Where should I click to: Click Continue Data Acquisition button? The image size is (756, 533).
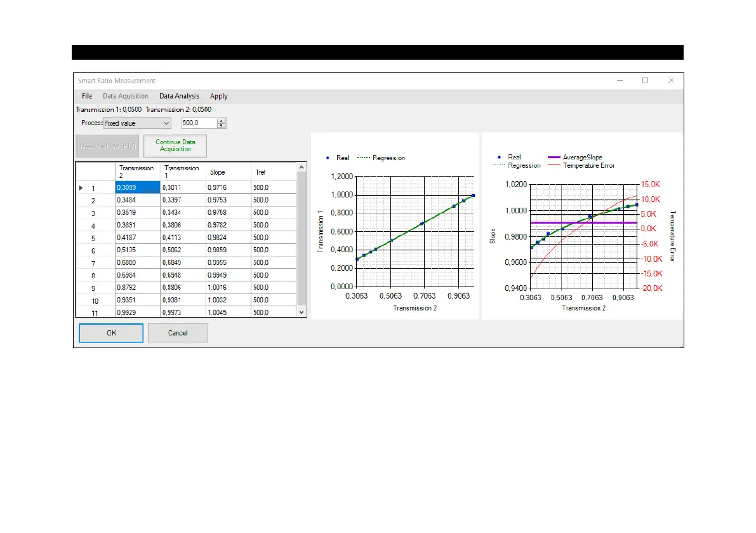pyautogui.click(x=175, y=145)
